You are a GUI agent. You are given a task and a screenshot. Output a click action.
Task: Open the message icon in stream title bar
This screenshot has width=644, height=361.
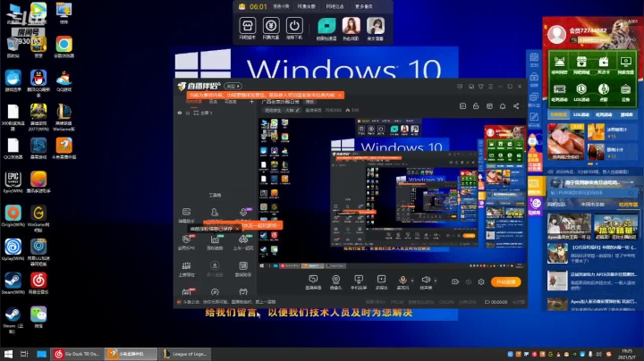(x=460, y=87)
